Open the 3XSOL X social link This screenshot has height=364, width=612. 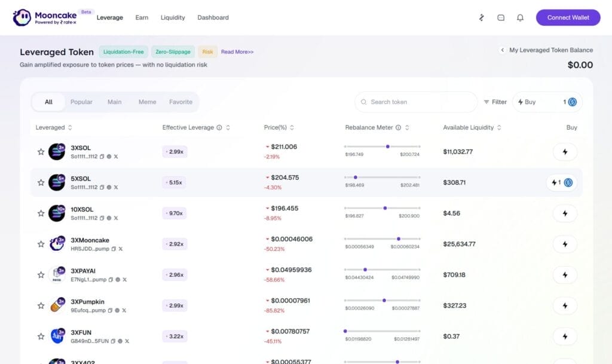116,157
